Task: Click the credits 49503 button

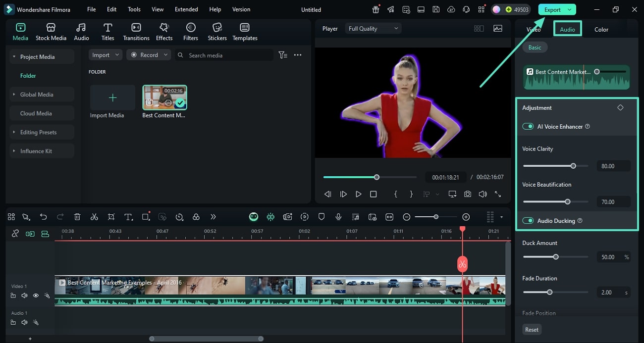Action: (510, 9)
